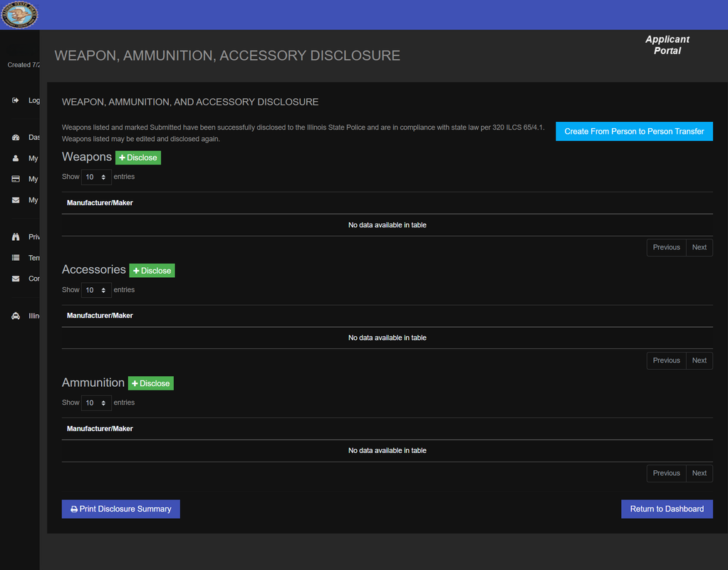
Task: Select the user profile icon in sidebar
Action: click(16, 158)
